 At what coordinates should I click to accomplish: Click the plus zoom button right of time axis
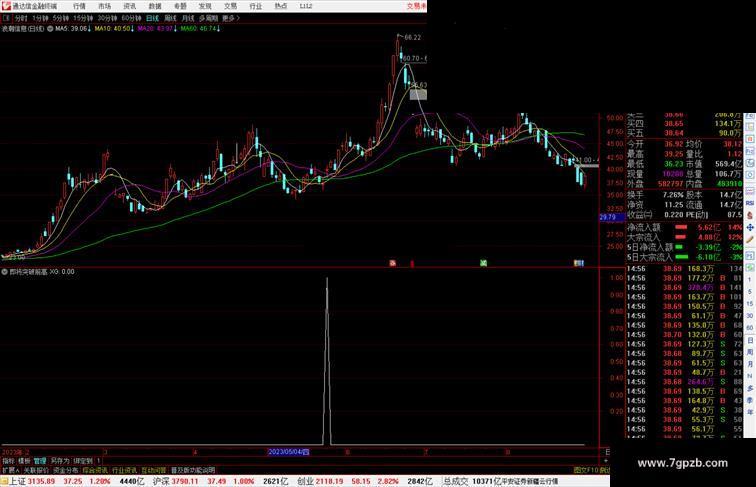pyautogui.click(x=607, y=460)
